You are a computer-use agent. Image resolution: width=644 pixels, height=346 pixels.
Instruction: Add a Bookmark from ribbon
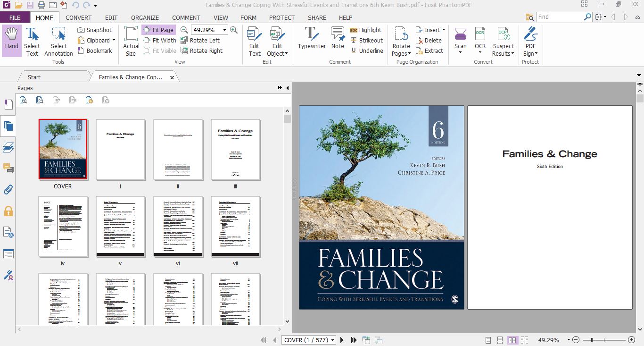point(94,51)
